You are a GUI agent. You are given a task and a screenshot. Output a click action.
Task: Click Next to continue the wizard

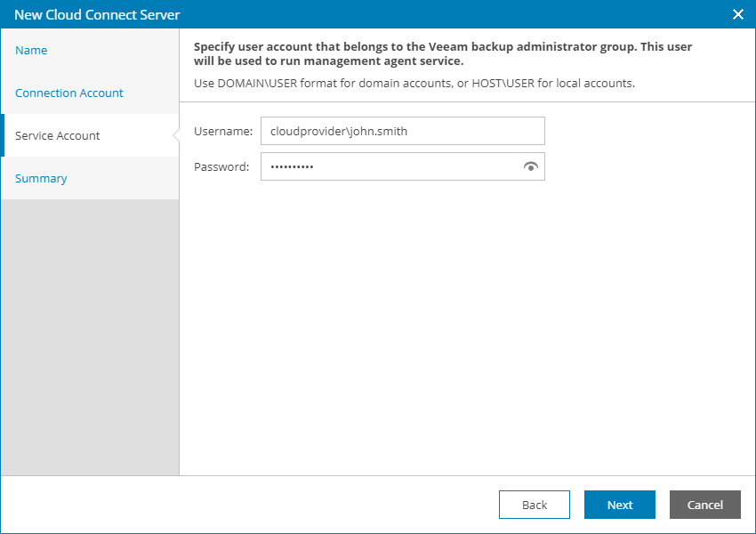pos(620,505)
